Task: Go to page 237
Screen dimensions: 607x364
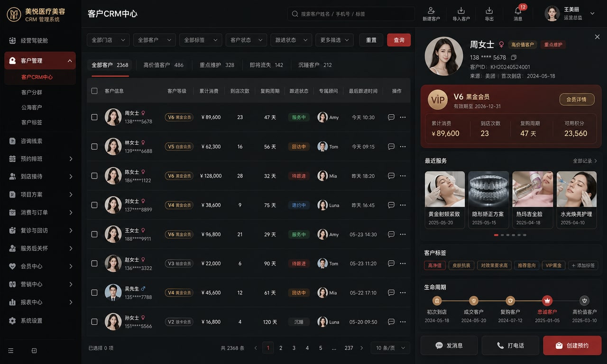Action: click(349, 348)
